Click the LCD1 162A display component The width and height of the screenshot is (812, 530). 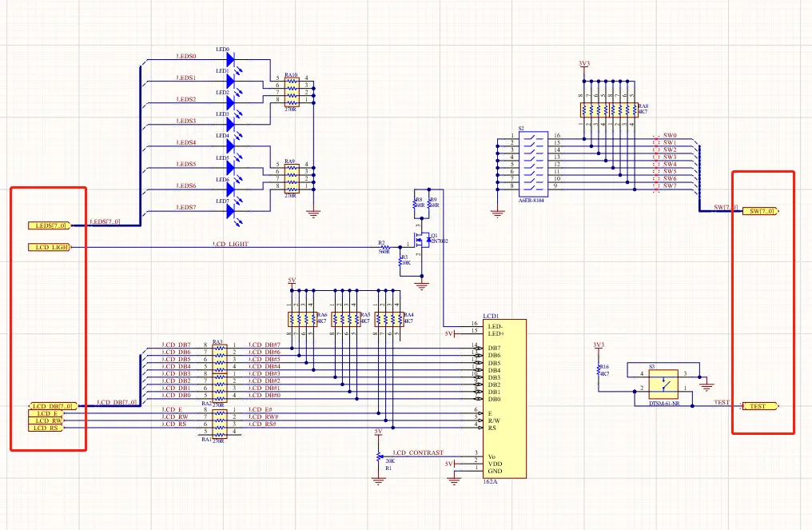pos(505,398)
